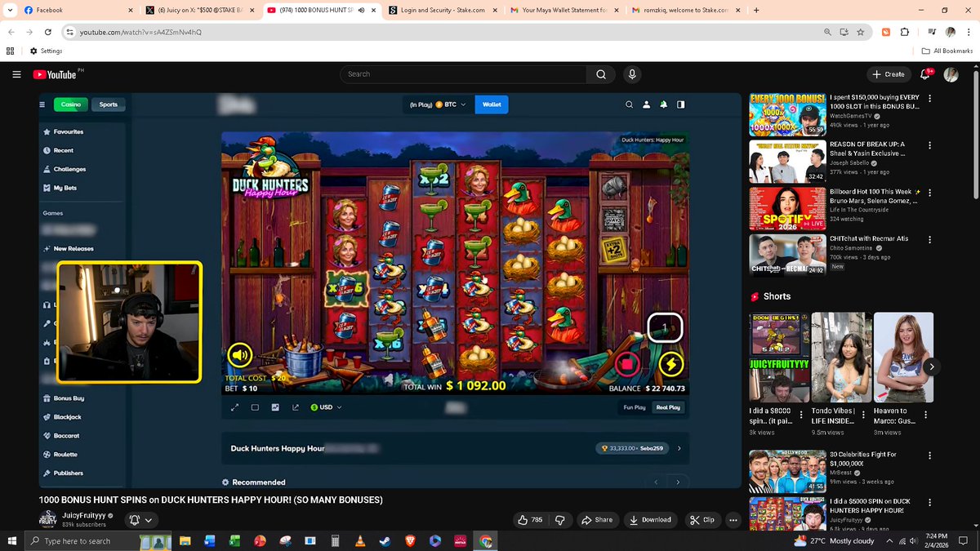Open EVERY 1000 BONUS video thumbnail
The height and width of the screenshot is (551, 980).
click(x=786, y=114)
